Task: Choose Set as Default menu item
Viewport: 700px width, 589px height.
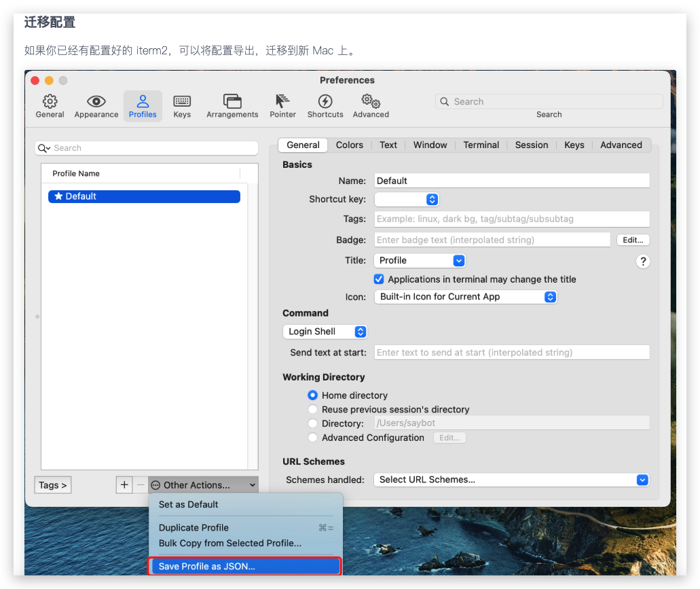Action: (x=245, y=505)
